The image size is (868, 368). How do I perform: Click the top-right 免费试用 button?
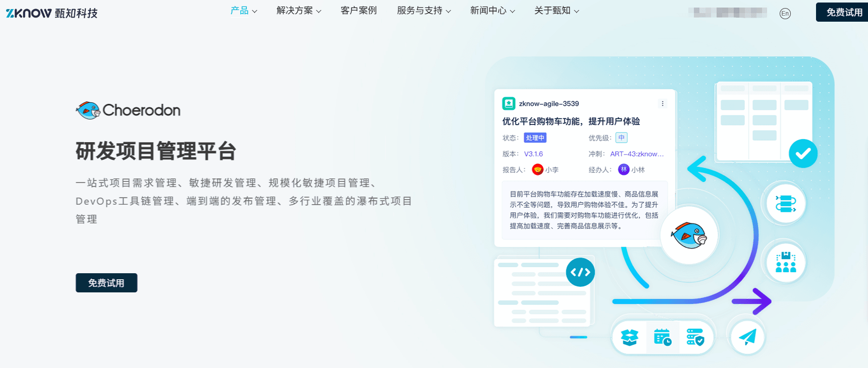coord(842,12)
